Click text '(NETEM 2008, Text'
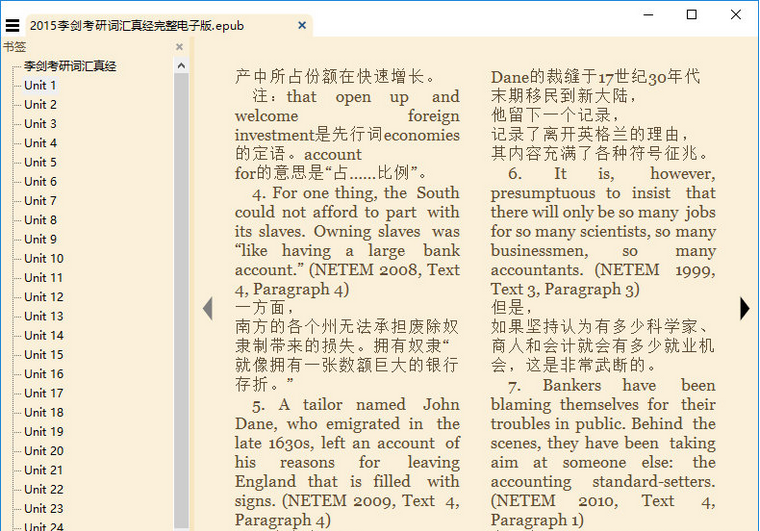This screenshot has height=531, width=760. pos(384,270)
